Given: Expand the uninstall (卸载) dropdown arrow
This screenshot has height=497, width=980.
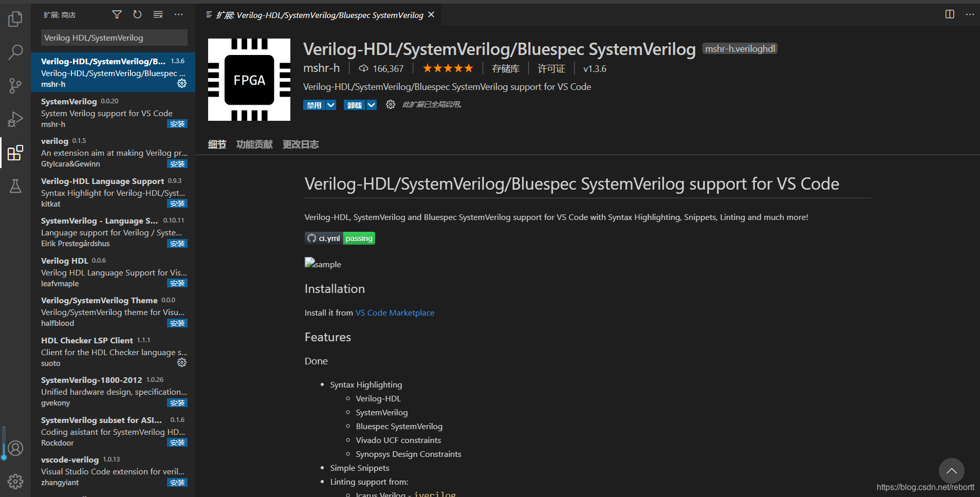Looking at the screenshot, I should 372,105.
